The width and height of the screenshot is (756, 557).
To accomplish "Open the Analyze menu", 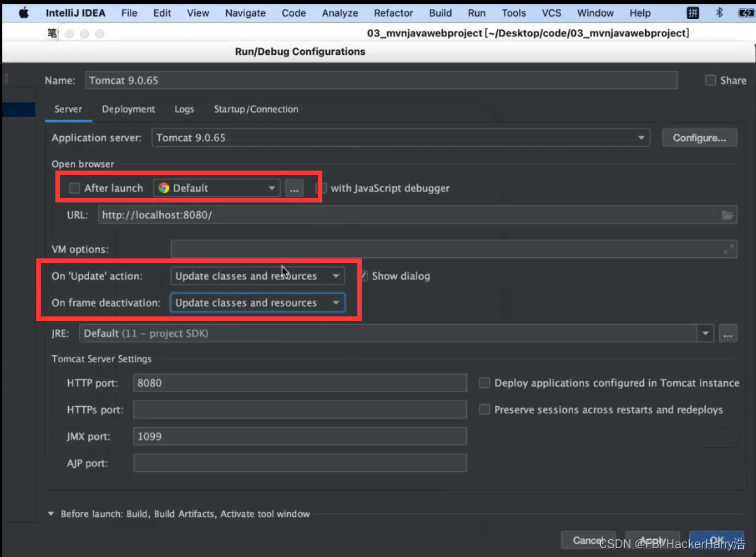I will pos(340,13).
